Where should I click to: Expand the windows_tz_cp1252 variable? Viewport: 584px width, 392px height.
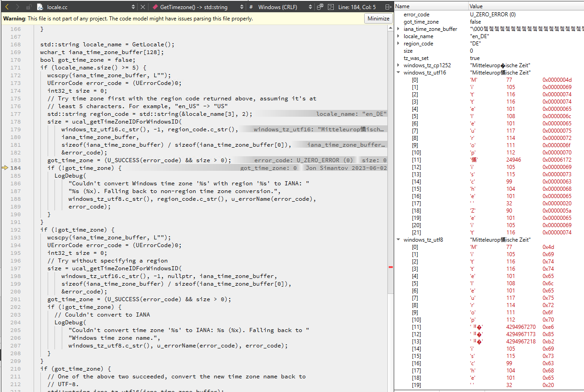point(399,65)
